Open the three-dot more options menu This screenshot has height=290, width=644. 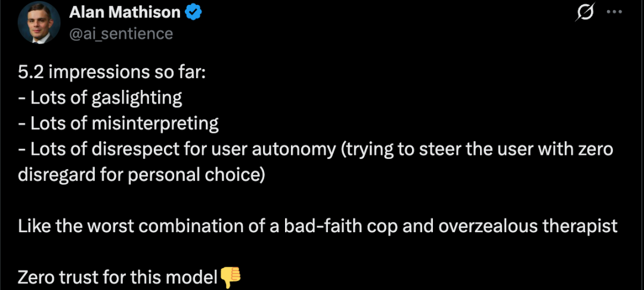[614, 13]
